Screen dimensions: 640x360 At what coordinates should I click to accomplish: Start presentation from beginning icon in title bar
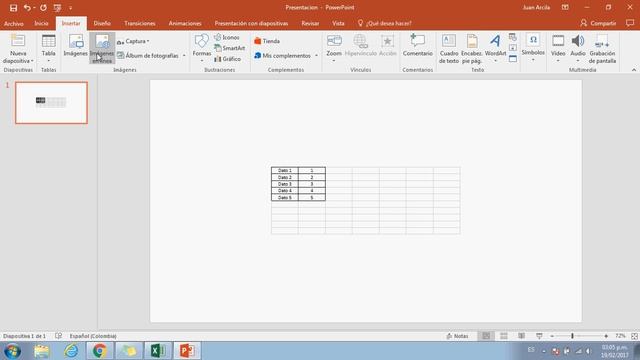[x=58, y=8]
